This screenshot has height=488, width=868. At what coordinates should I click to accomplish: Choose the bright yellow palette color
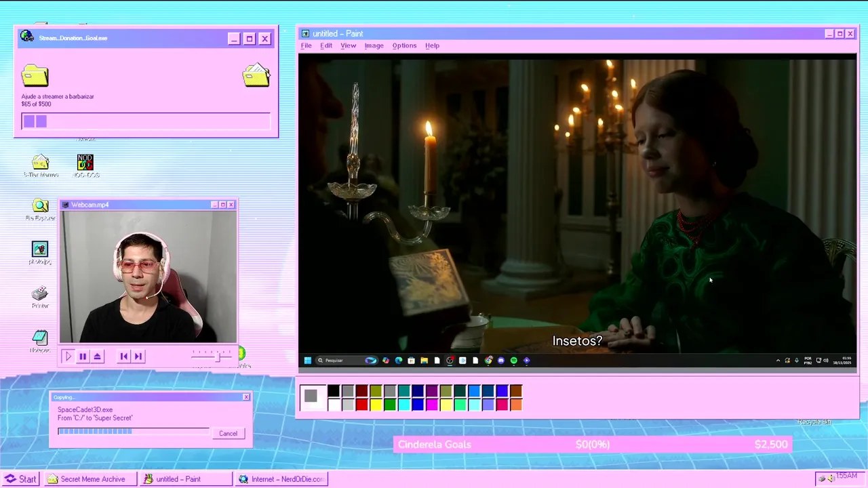click(376, 405)
